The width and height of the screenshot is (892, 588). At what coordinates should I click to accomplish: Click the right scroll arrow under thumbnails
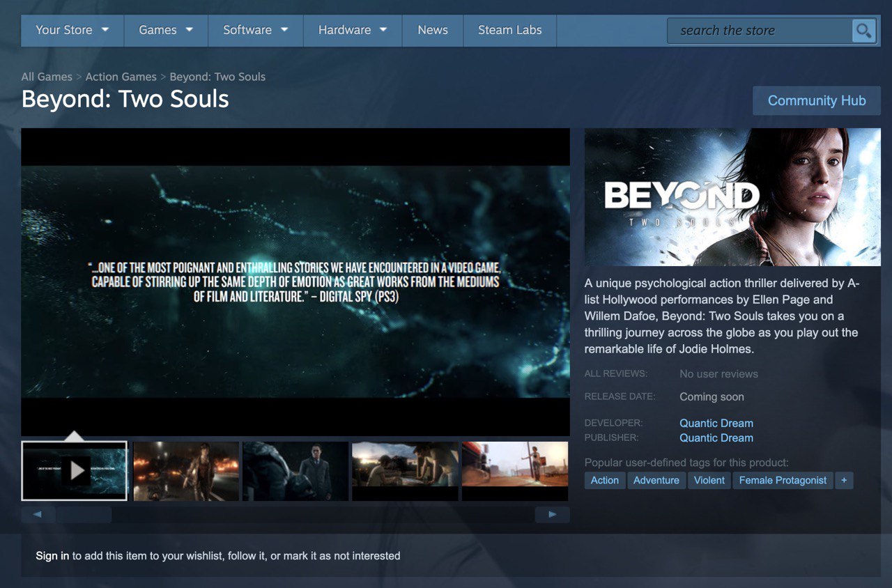tap(552, 514)
